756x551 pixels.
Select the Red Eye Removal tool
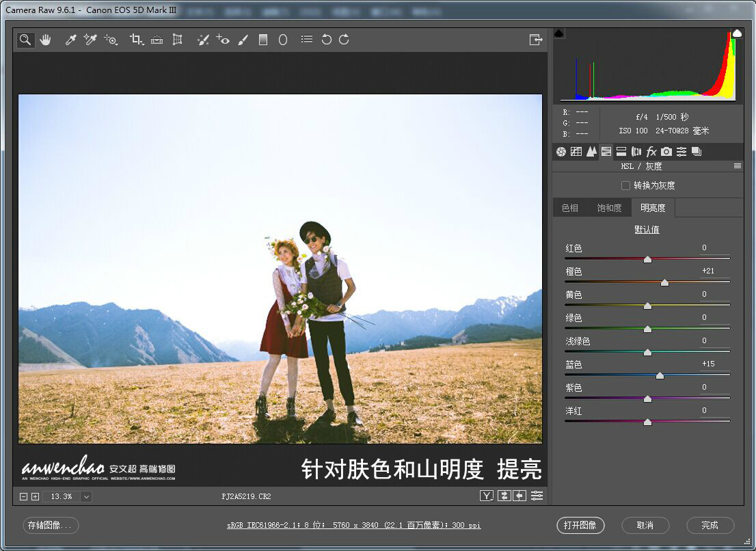[223, 40]
